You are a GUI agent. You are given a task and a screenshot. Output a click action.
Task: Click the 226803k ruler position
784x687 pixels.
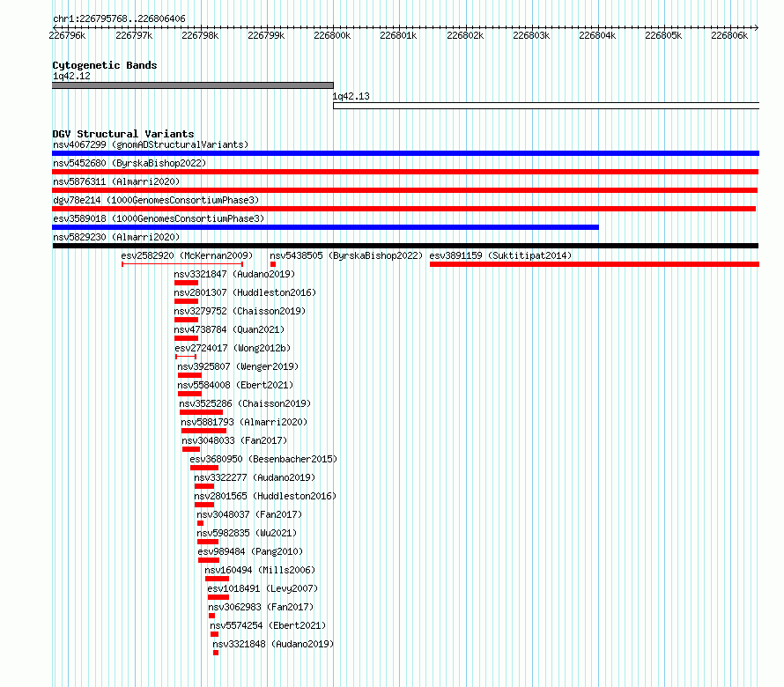pyautogui.click(x=531, y=35)
